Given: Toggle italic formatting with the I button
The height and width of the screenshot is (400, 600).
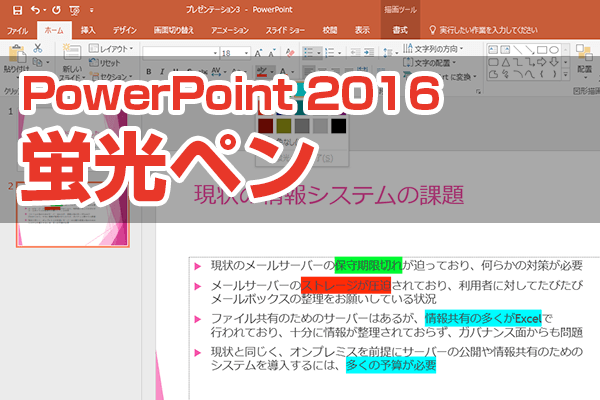Looking at the screenshot, I should [162, 72].
